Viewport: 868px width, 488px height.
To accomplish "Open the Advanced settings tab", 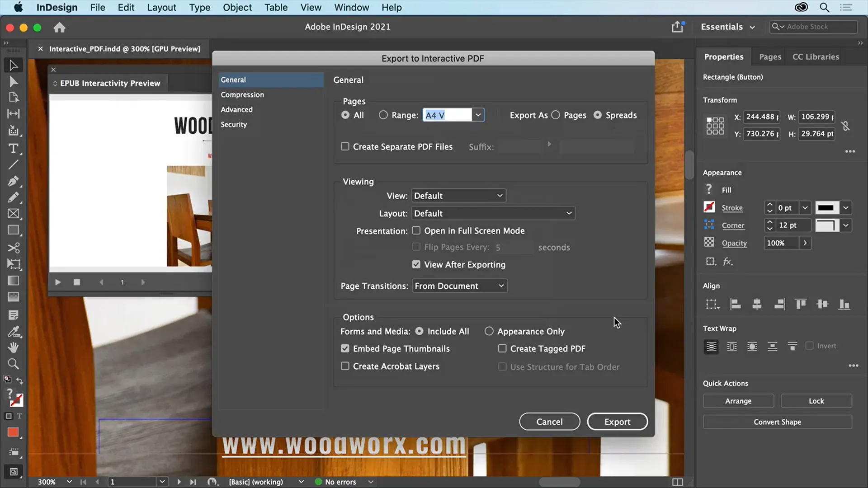I will point(237,109).
